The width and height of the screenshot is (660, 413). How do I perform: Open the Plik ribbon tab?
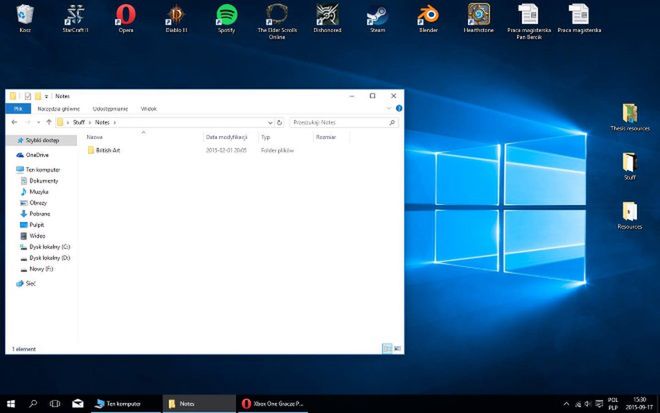tap(18, 109)
